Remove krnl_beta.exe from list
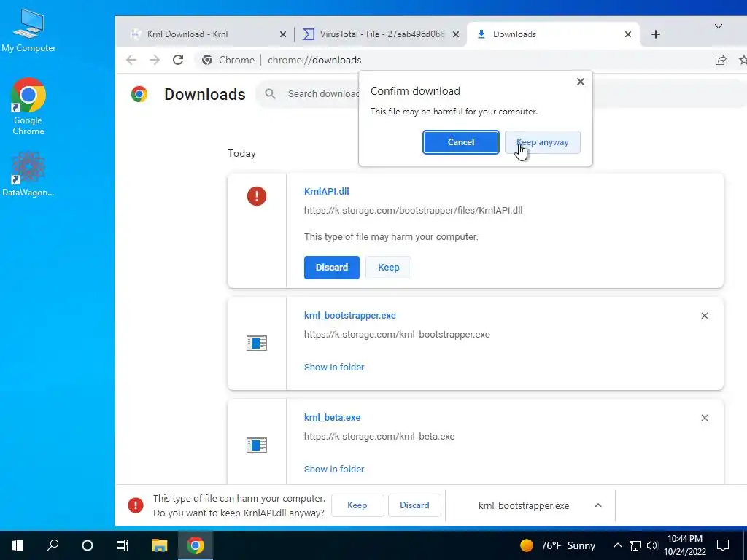This screenshot has height=560, width=747. (x=705, y=418)
